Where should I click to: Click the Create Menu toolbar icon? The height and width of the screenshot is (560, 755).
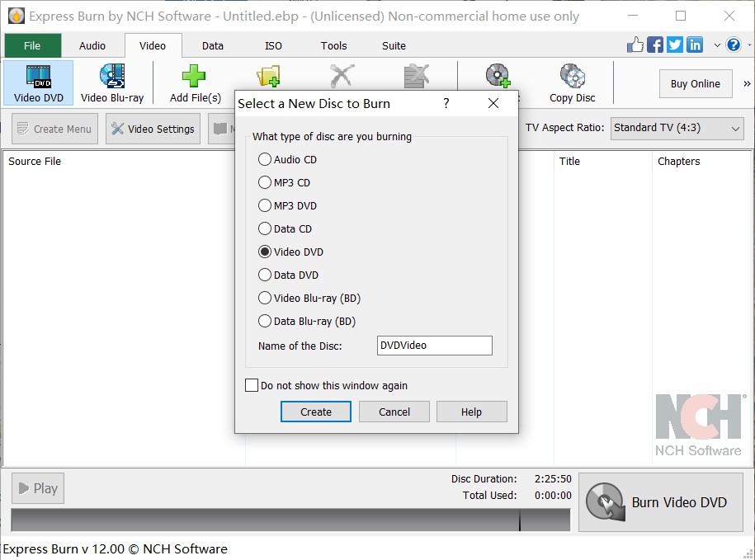54,129
